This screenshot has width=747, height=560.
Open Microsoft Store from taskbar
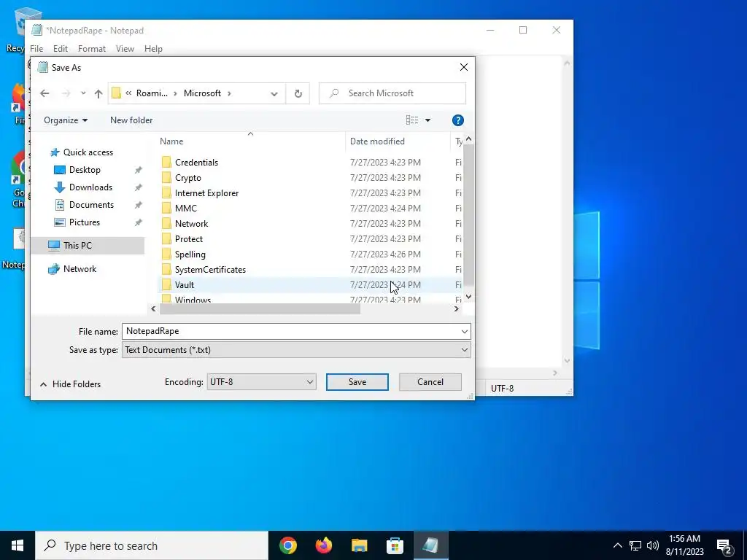pos(395,545)
